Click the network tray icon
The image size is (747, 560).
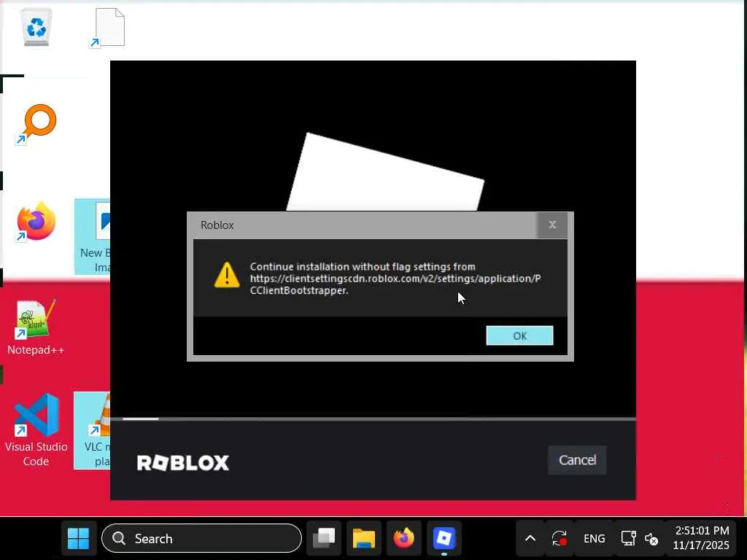628,539
